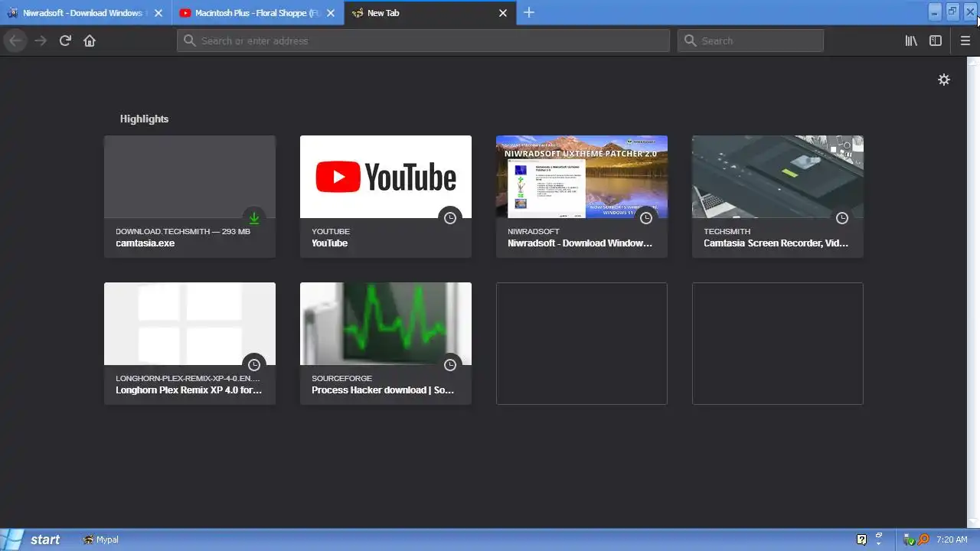The width and height of the screenshot is (980, 551).
Task: Click DOWNLOAD.TECHSMITH — 293 MB label
Action: (x=183, y=231)
